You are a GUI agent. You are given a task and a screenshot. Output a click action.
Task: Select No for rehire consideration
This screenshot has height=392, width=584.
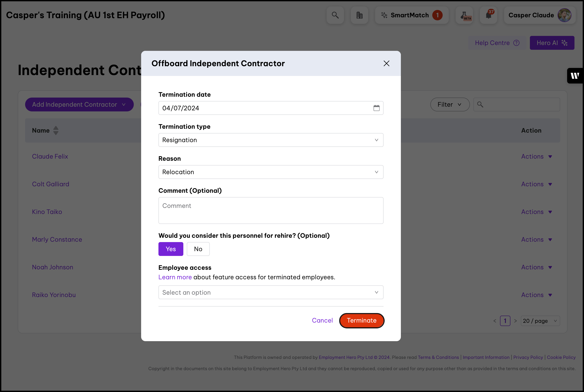(x=198, y=249)
